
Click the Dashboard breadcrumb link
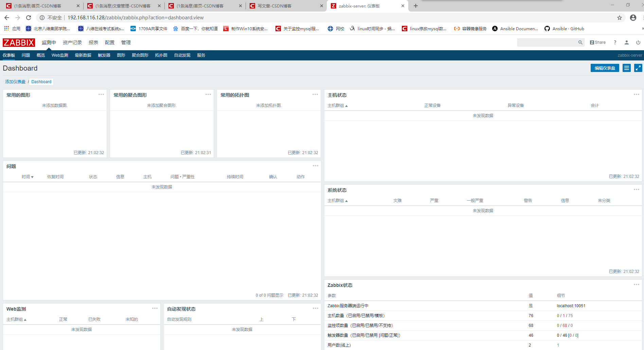(41, 82)
